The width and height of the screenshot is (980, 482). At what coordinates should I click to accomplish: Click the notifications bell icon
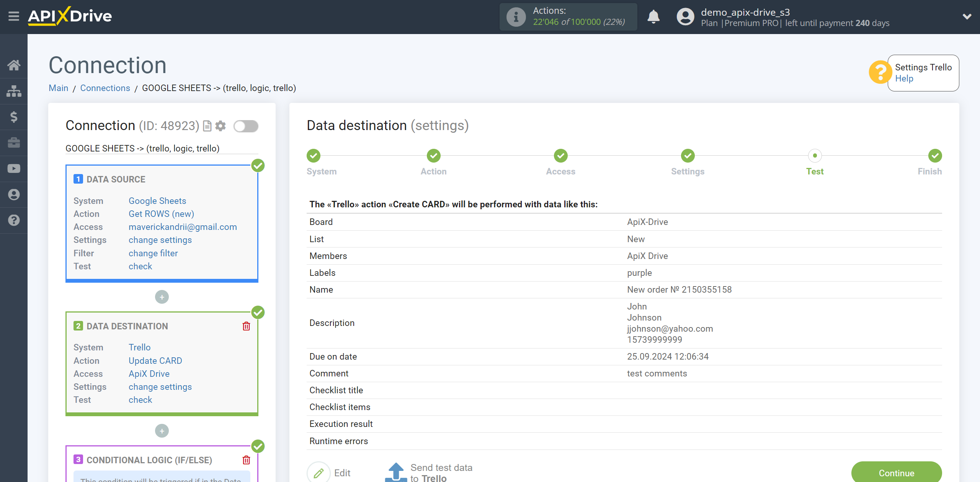653,17
